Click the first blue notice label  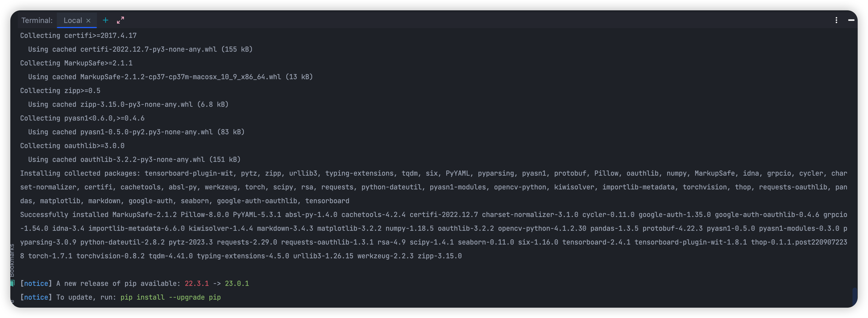(x=36, y=283)
